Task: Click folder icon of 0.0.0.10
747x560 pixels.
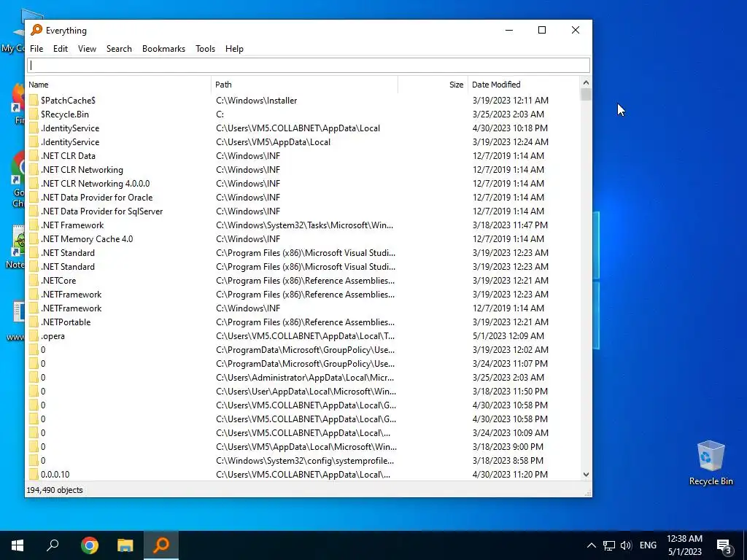Action: click(x=34, y=474)
